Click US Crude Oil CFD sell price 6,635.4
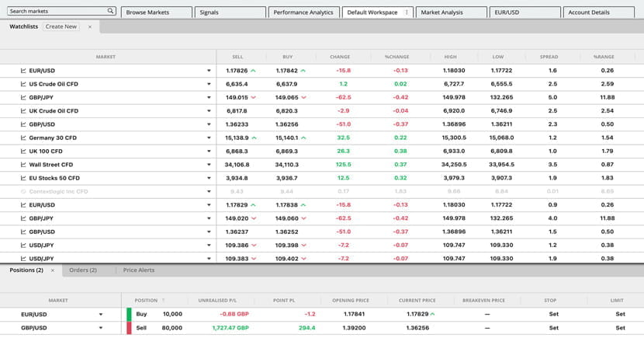Image resolution: width=644 pixels, height=338 pixels. click(x=237, y=84)
